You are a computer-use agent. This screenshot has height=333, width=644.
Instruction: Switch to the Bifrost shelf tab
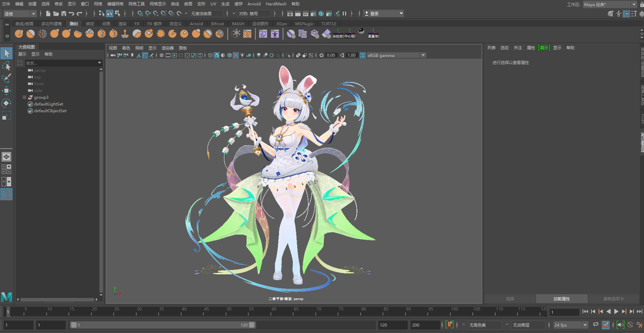[x=217, y=24]
